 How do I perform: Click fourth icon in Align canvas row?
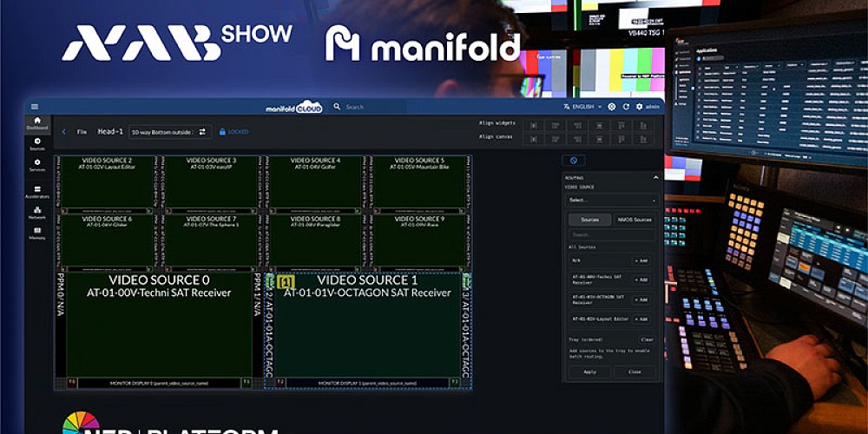[600, 138]
